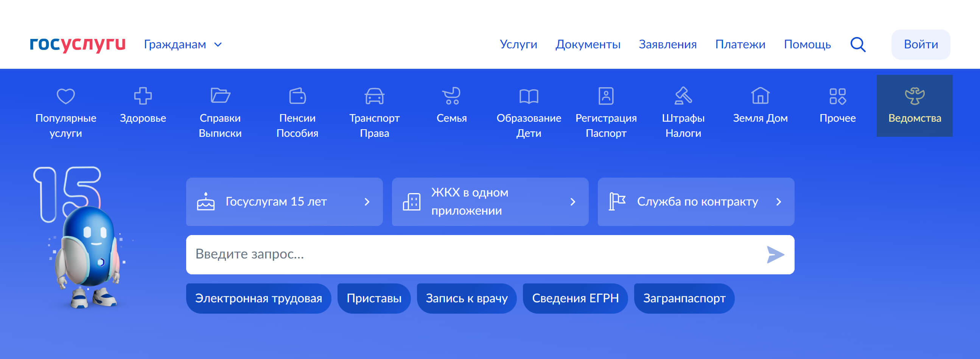
Task: Select the medical cross Здоровье icon
Action: click(x=143, y=96)
